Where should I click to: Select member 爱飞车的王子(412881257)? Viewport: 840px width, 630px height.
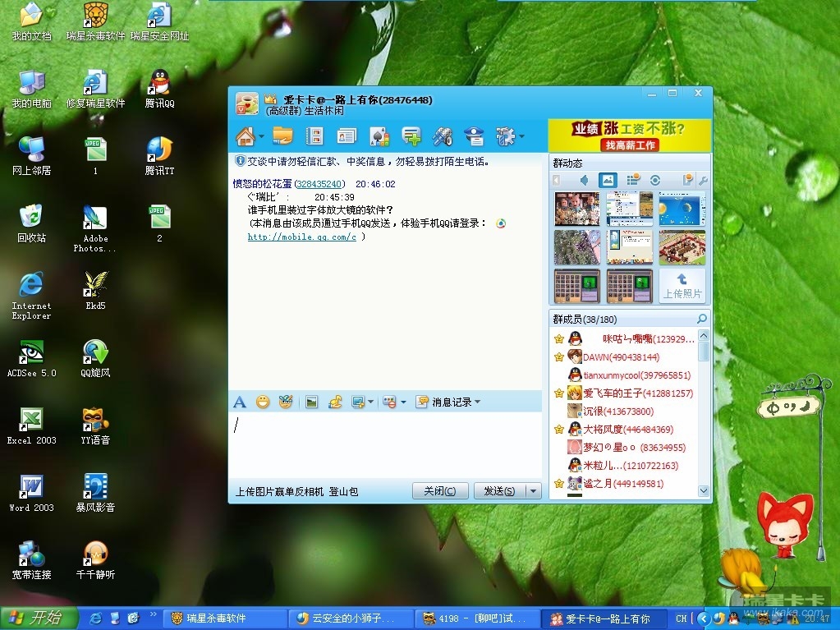625,393
